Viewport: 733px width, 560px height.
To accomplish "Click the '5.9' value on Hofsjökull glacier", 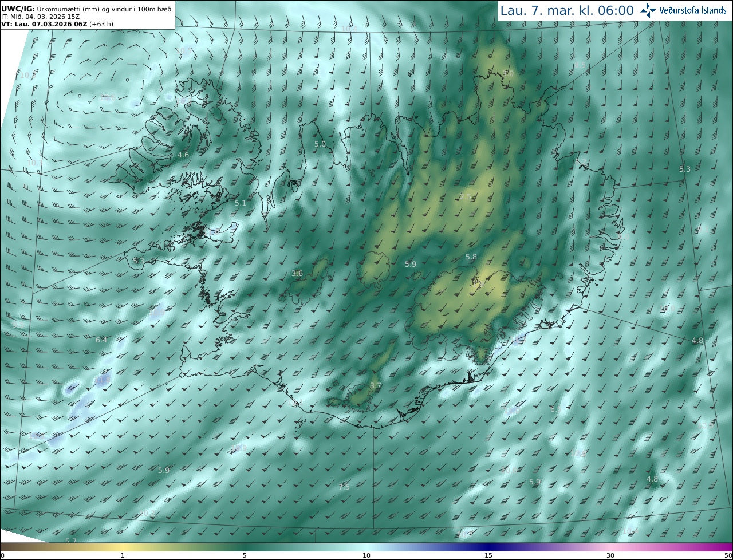I will [411, 264].
